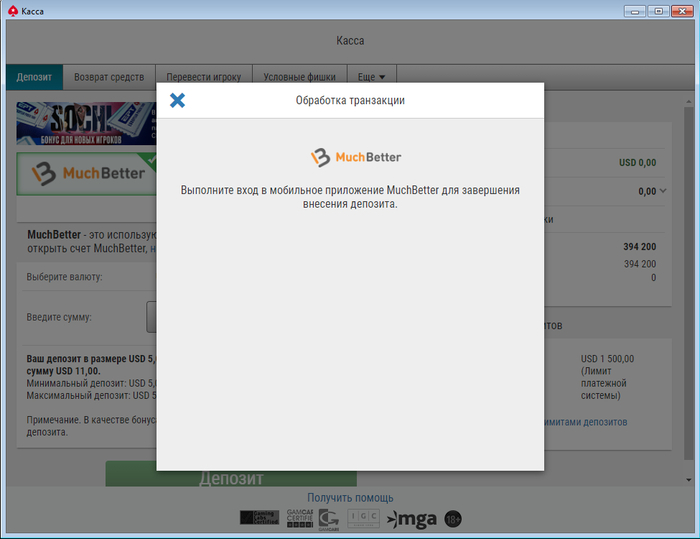Click the GamCare Certified badge
Viewport: 700px width, 539px height.
(x=300, y=518)
